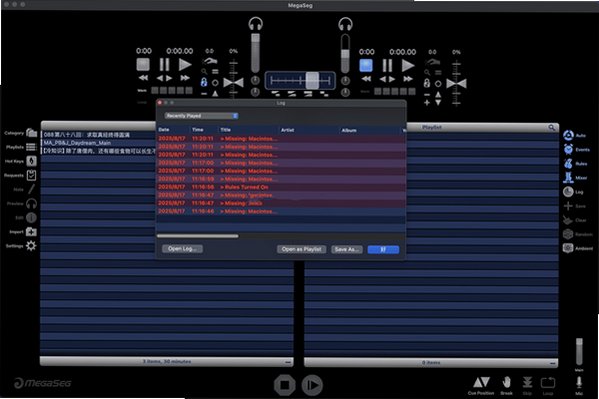Click the Note pencil icon in left sidebar
This screenshot has width=599, height=399.
tap(31, 189)
